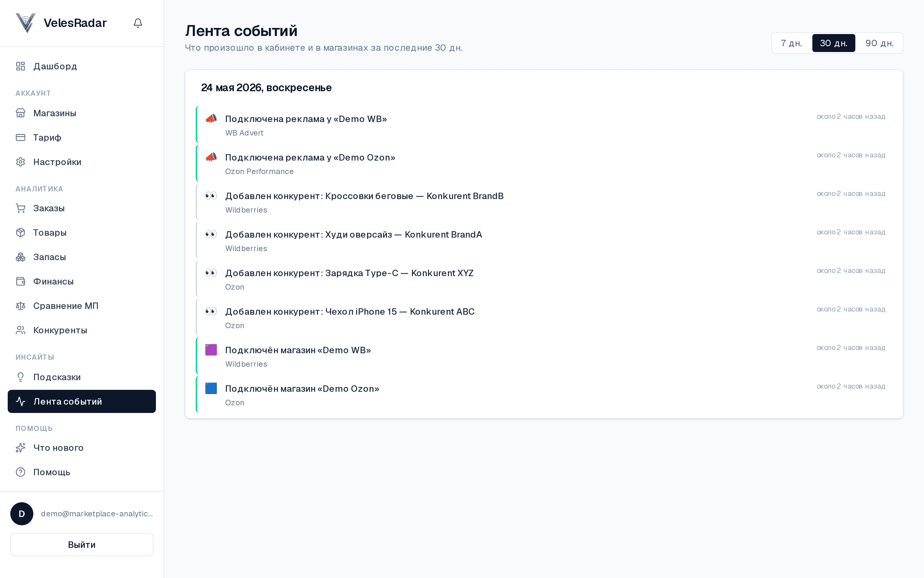Click blue square icon of Demo Ozon store

(211, 389)
